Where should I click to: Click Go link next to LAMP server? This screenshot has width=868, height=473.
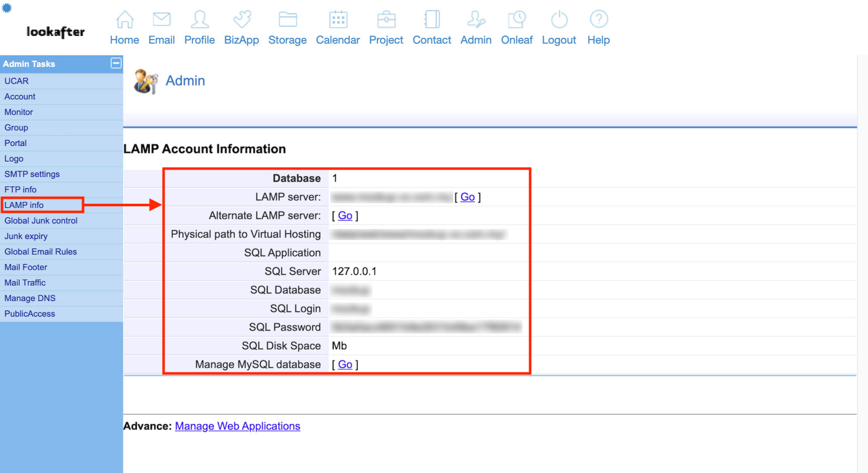467,197
